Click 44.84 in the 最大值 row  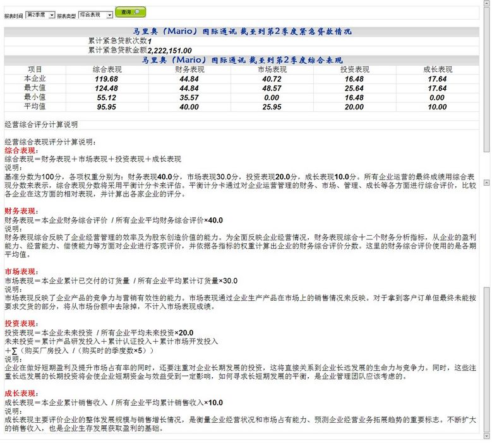[189, 88]
